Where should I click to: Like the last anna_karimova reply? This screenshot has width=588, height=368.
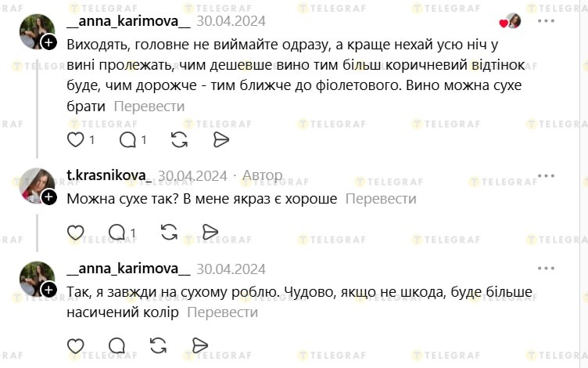click(x=76, y=345)
